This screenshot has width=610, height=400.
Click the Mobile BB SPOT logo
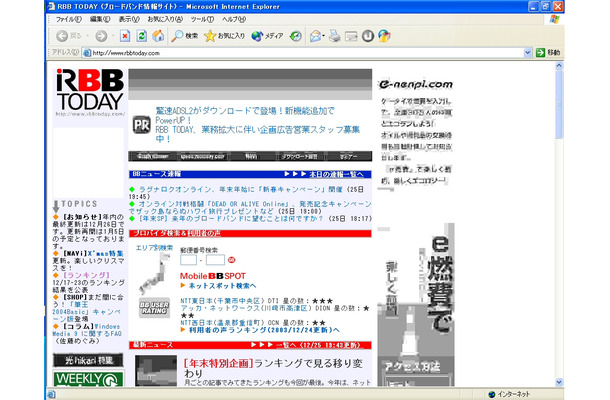click(x=213, y=276)
